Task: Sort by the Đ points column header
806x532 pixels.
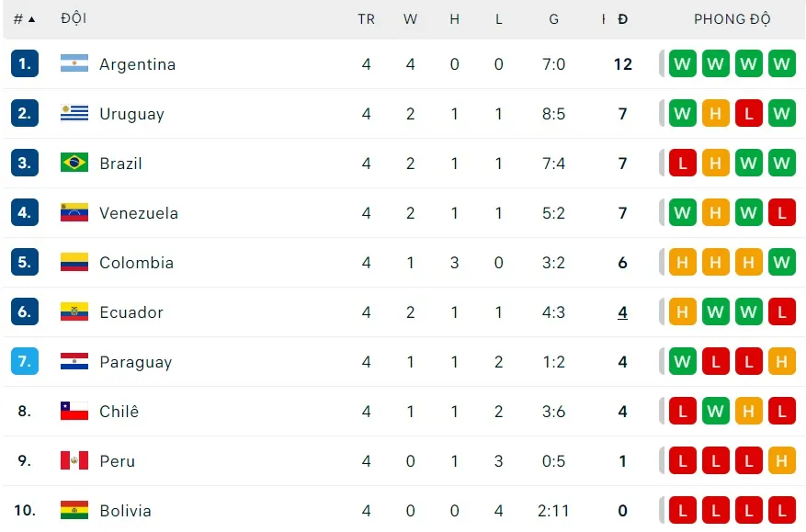Action: tap(623, 19)
